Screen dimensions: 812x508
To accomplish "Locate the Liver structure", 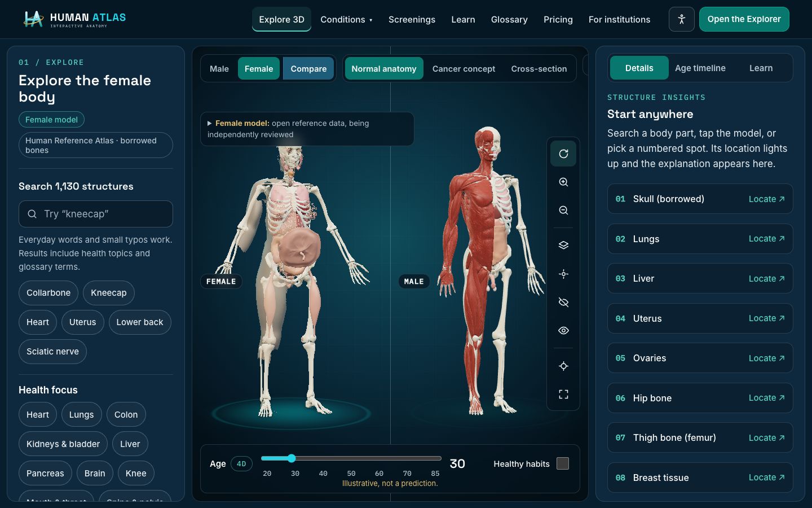I will click(766, 279).
